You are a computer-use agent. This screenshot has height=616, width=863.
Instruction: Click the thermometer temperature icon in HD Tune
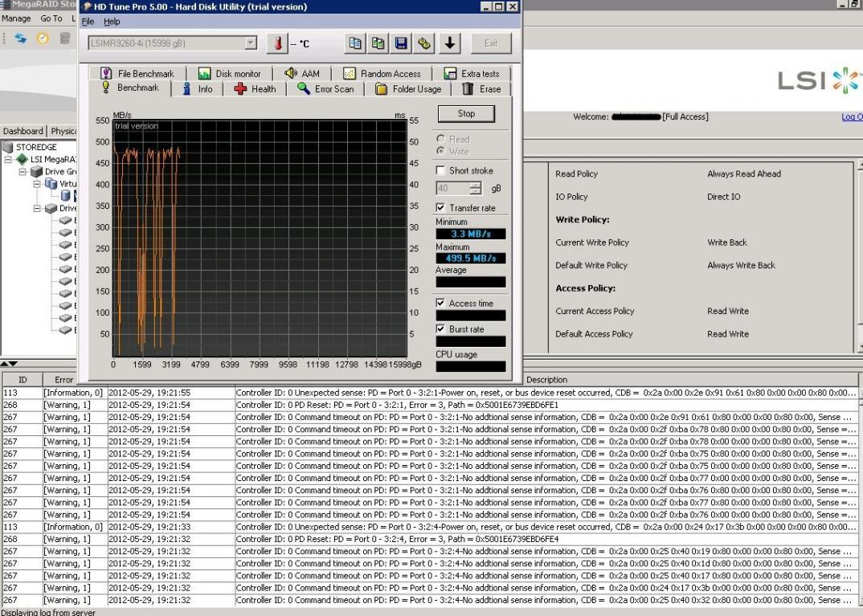[x=277, y=43]
